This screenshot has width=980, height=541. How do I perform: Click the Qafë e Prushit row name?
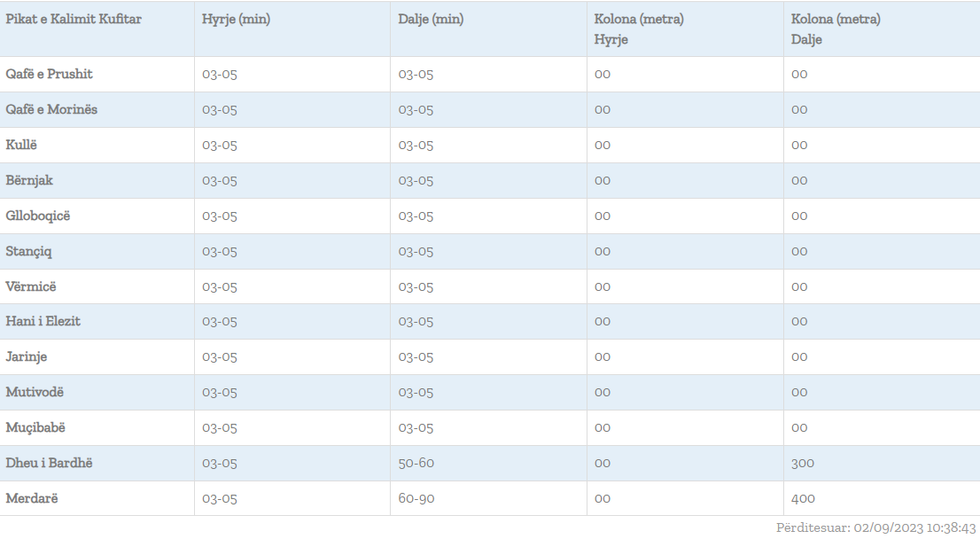pos(49,74)
